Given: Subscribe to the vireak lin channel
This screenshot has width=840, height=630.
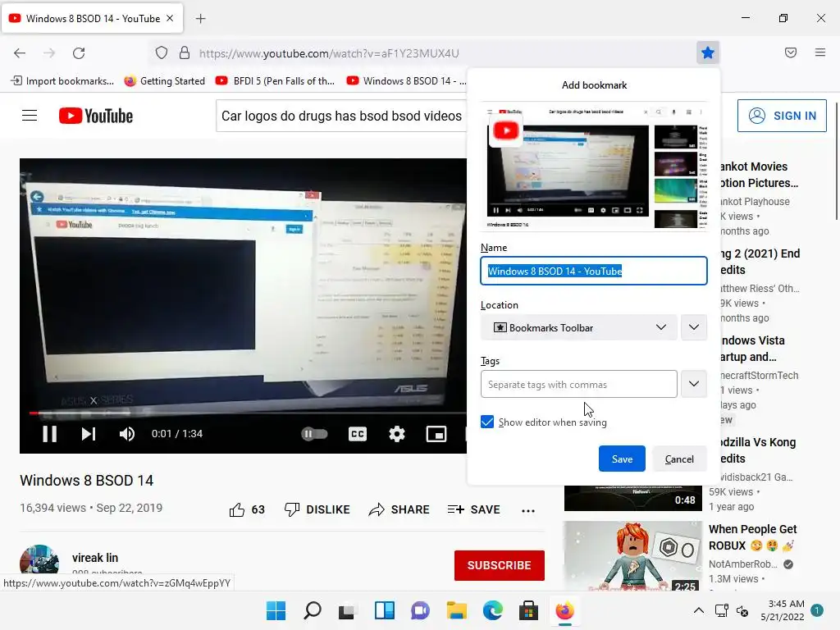Looking at the screenshot, I should pyautogui.click(x=500, y=565).
